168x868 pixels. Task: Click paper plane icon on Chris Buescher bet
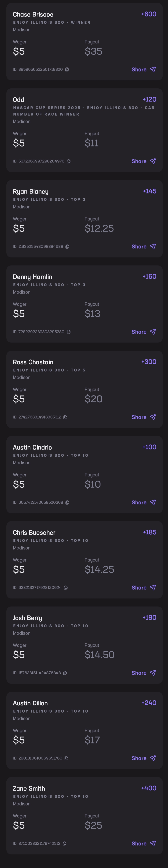point(153,588)
